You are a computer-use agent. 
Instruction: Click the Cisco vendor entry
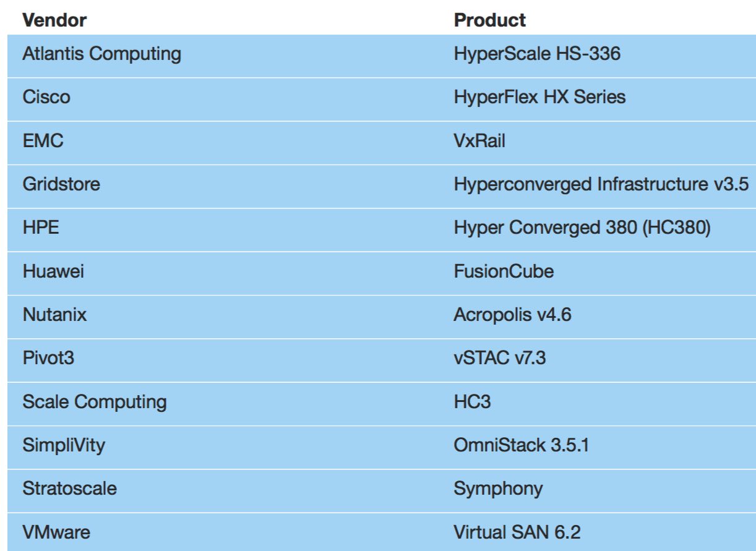pos(46,97)
